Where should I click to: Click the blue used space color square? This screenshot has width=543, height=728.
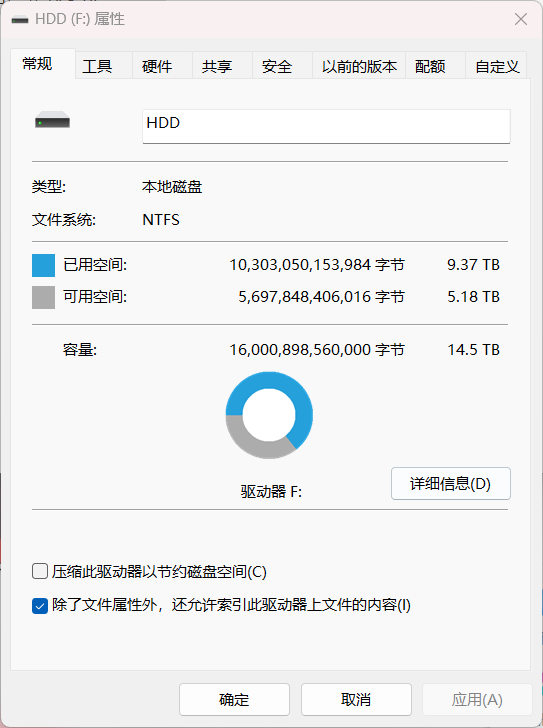43,265
